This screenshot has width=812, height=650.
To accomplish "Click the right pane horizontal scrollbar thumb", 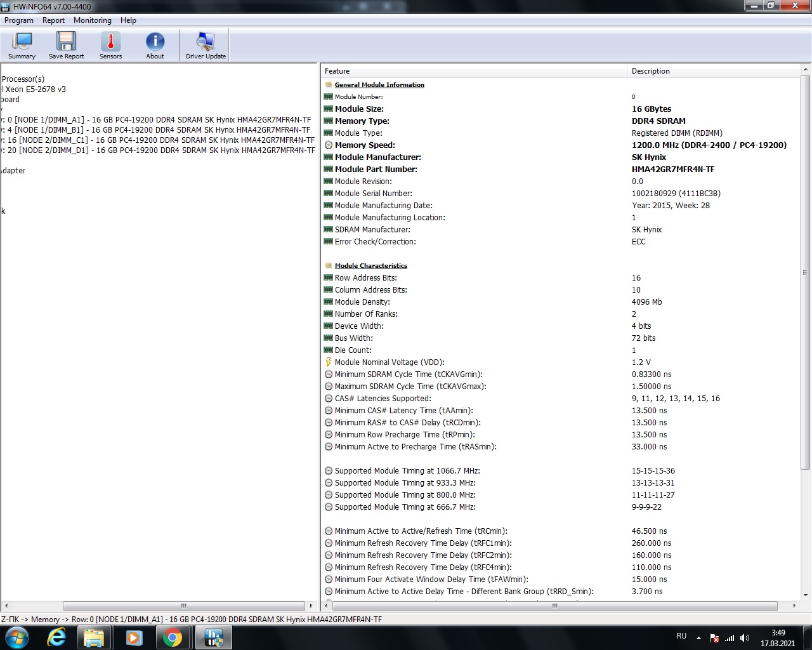I will (555, 606).
